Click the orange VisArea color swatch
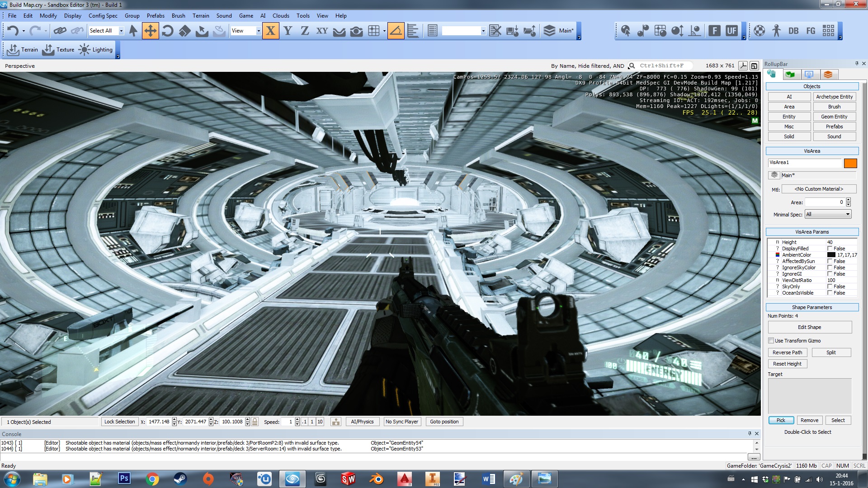 850,163
